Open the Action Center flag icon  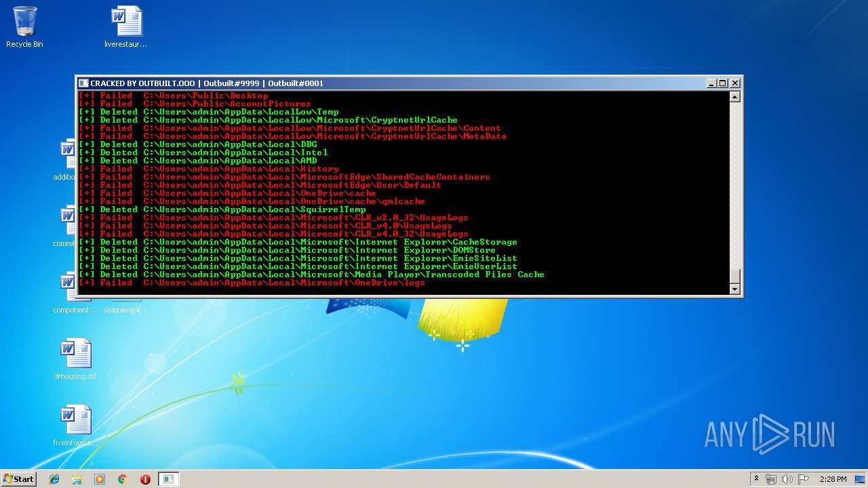(804, 479)
